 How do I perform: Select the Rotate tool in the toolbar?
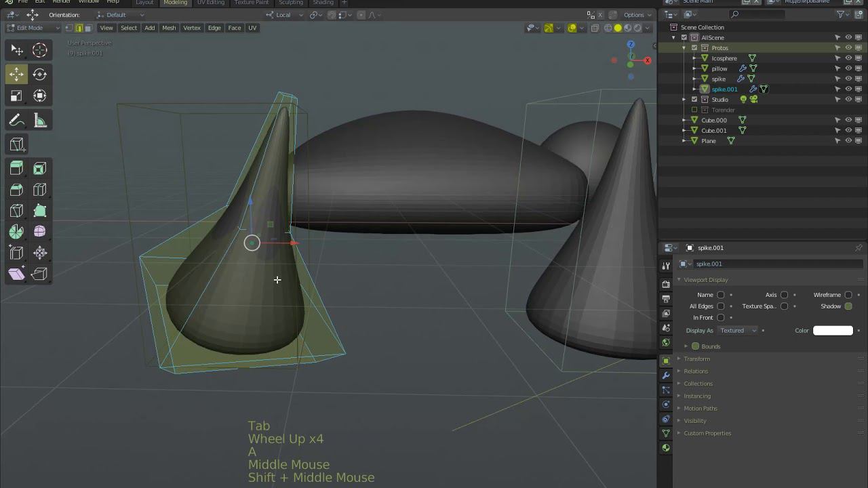tap(39, 74)
